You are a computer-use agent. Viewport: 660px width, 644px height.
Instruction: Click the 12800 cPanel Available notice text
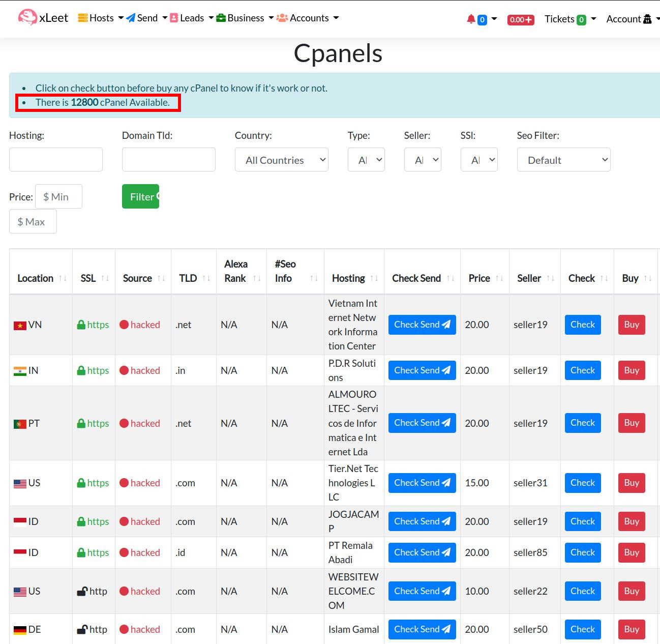[x=103, y=102]
